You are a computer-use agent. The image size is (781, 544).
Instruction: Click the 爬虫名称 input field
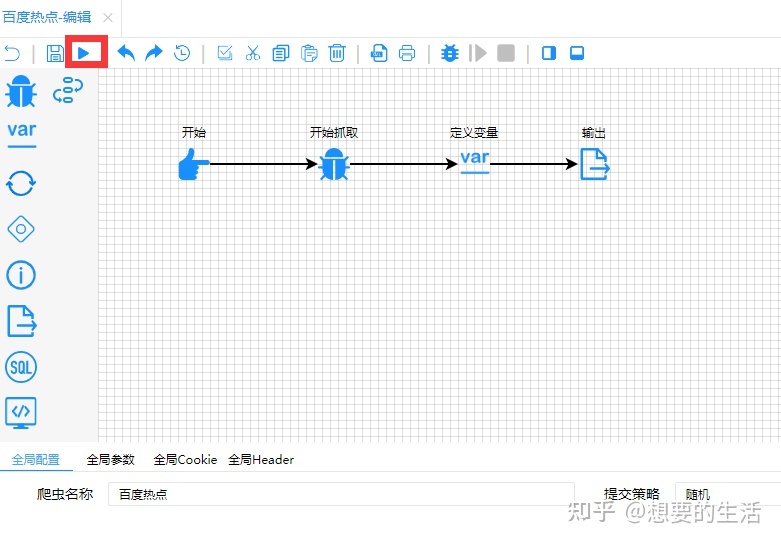pos(341,494)
